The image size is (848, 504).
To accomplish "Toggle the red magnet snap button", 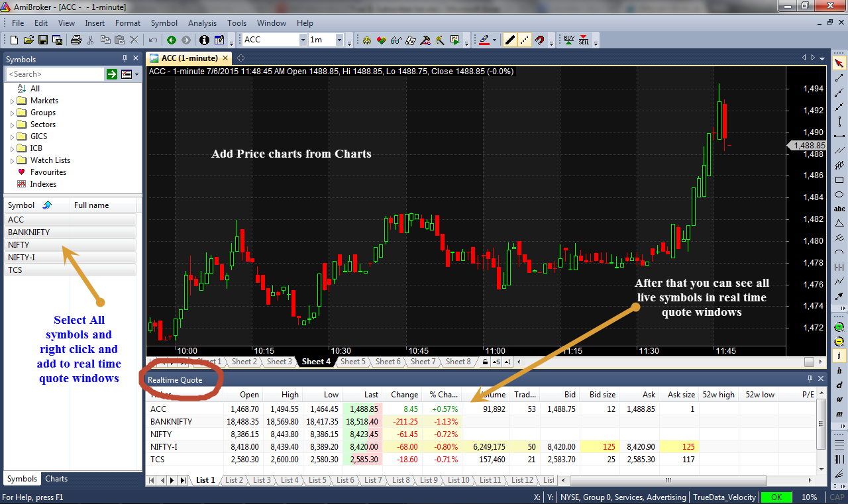I will [x=539, y=40].
